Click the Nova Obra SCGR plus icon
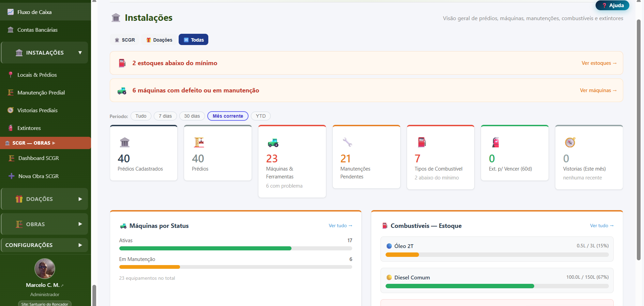Viewport: 644px width, 306px height. tap(12, 176)
